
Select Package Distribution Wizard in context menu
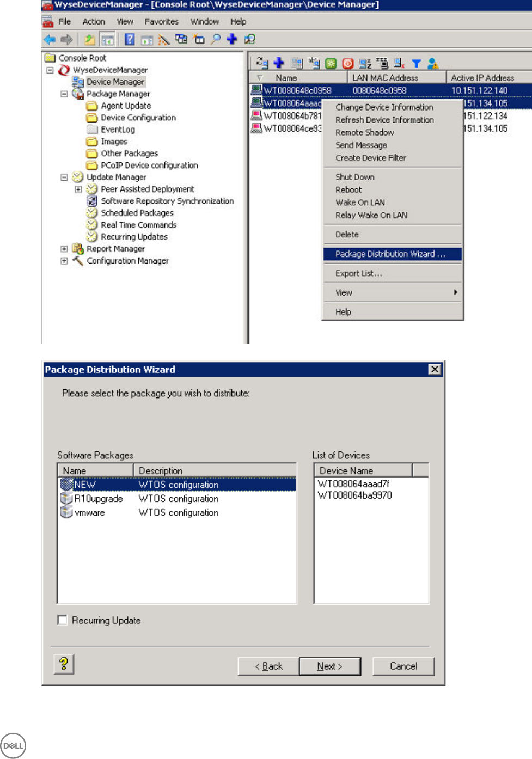(392, 254)
